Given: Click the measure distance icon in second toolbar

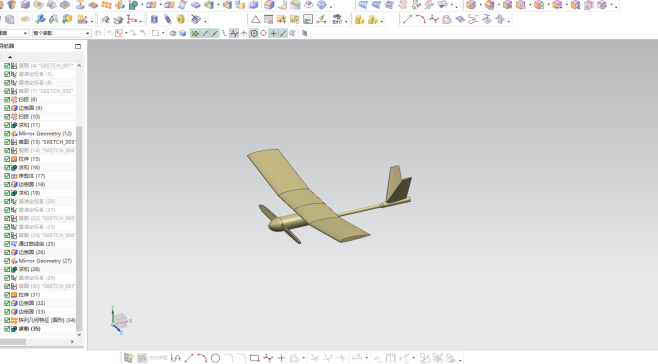Looking at the screenshot, I should point(321,19).
